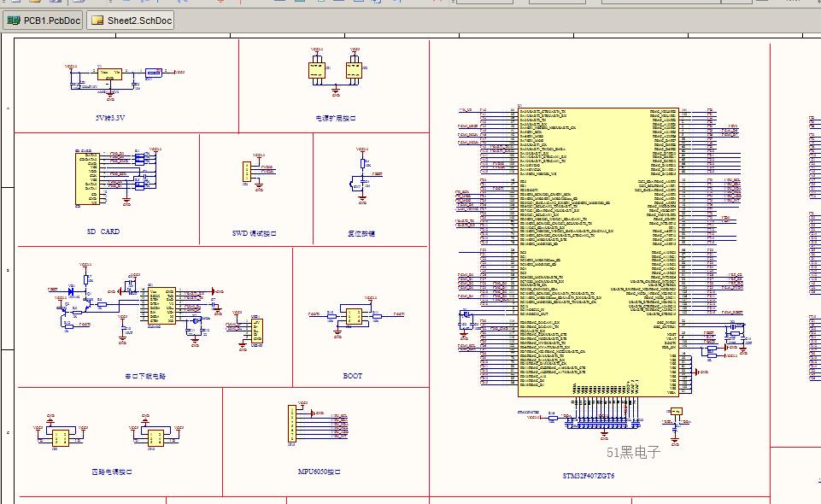
Task: Click the 电源扩展接口 section label
Action: (x=335, y=118)
